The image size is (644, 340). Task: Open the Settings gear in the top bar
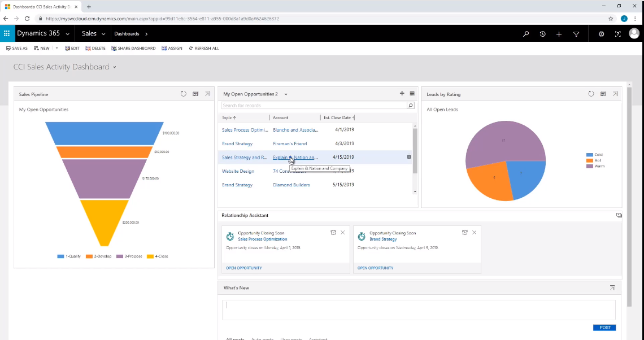601,34
